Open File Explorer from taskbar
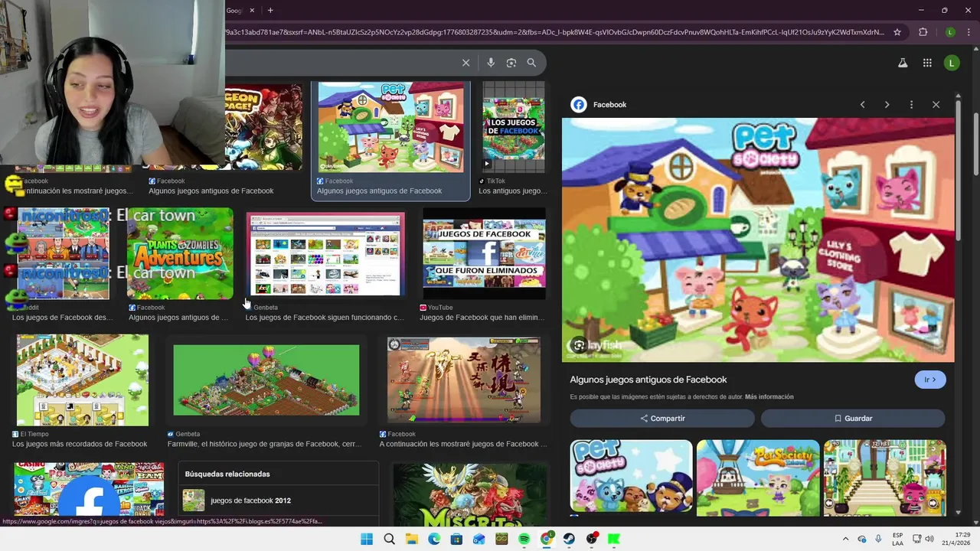Viewport: 980px width, 551px height. point(412,539)
